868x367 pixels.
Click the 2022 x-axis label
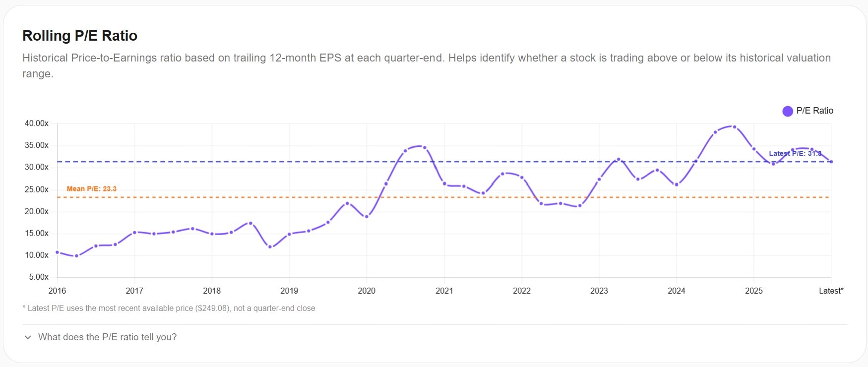coord(521,291)
